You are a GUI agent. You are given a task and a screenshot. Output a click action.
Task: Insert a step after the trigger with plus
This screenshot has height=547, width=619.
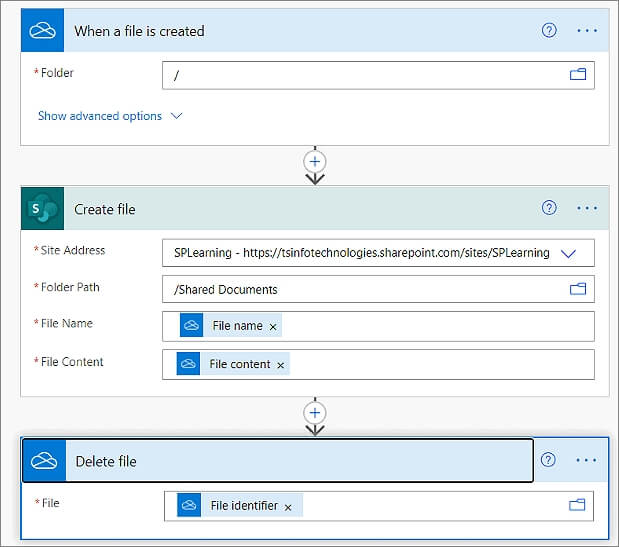click(x=315, y=161)
